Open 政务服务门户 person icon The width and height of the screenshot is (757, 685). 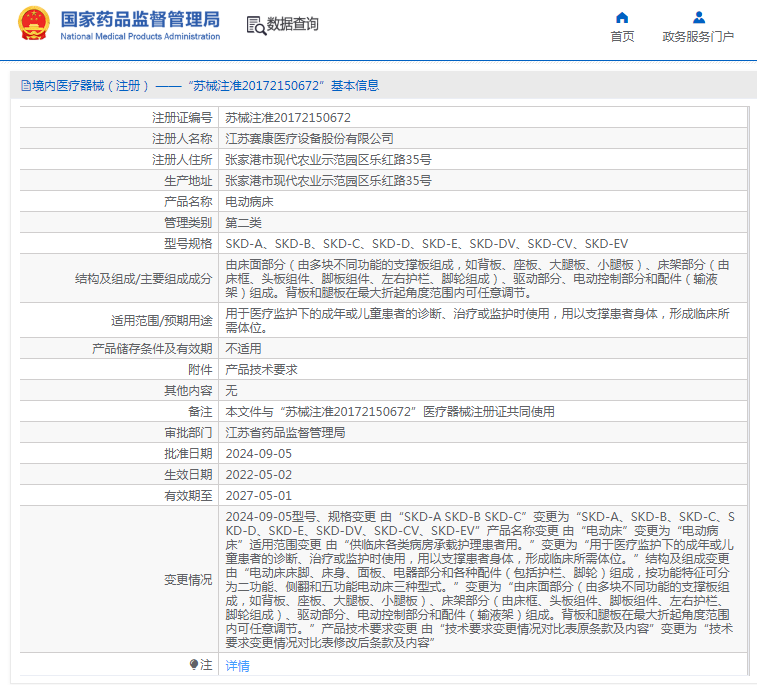point(698,18)
